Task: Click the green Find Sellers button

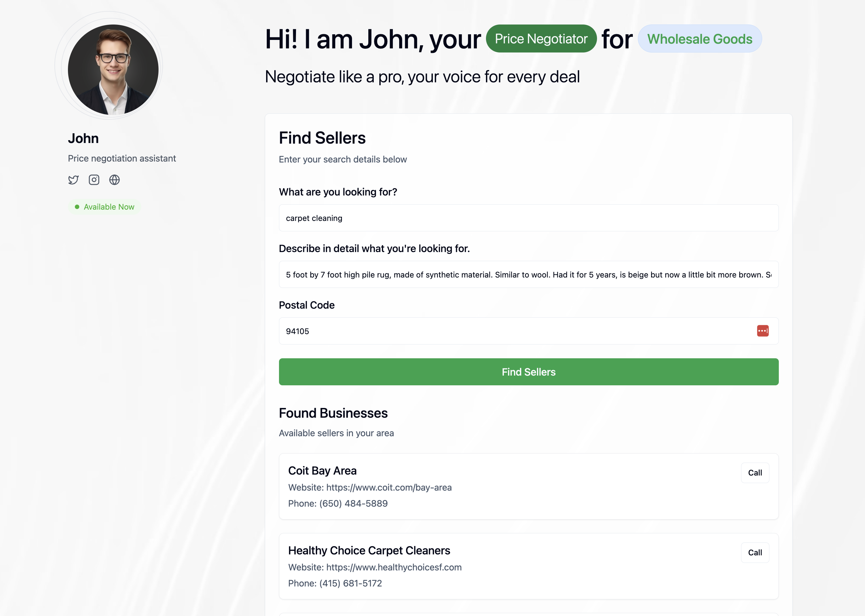Action: tap(528, 372)
